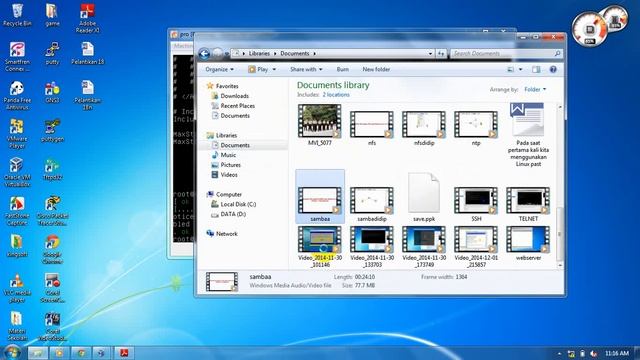Image resolution: width=640 pixels, height=360 pixels.
Task: Click Libraries in address breadcrumb
Action: (x=259, y=53)
